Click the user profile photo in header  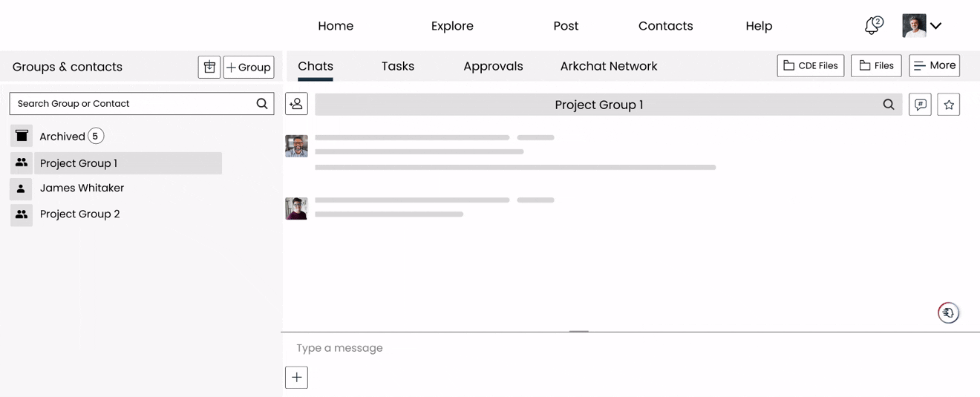pyautogui.click(x=914, y=25)
